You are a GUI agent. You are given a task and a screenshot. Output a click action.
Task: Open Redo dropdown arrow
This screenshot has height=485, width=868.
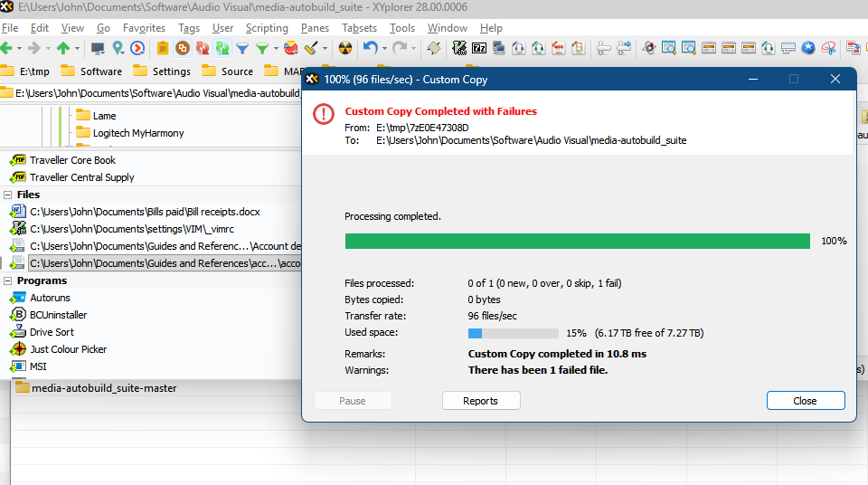pyautogui.click(x=413, y=49)
